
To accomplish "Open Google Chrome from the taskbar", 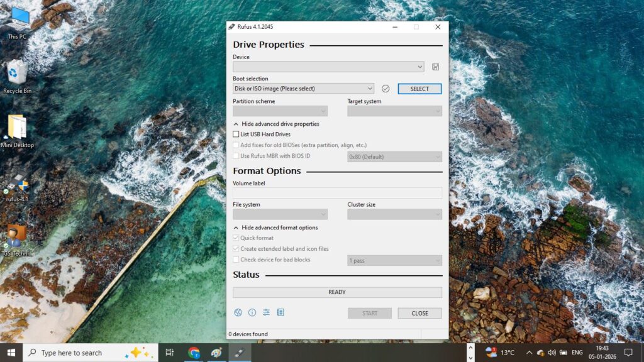I will tap(194, 353).
